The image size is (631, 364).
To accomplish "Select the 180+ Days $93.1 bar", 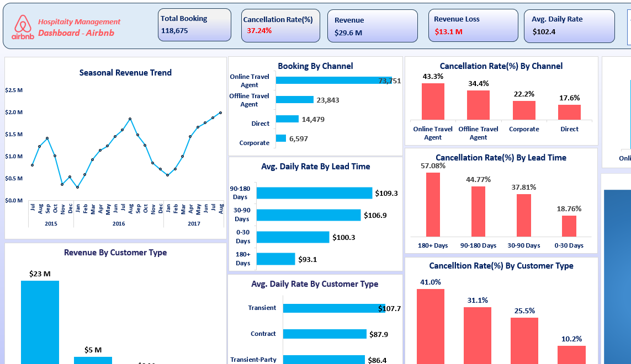I will click(x=275, y=259).
